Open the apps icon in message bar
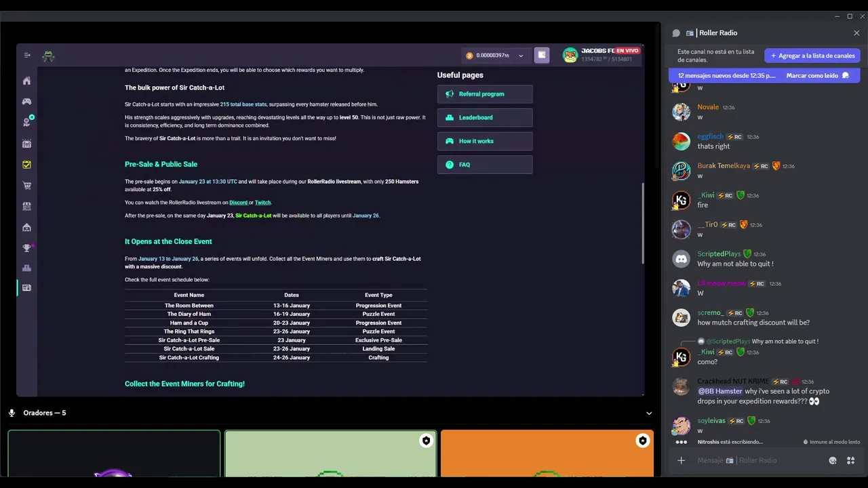Screen dimensions: 868x488 pos(850,460)
